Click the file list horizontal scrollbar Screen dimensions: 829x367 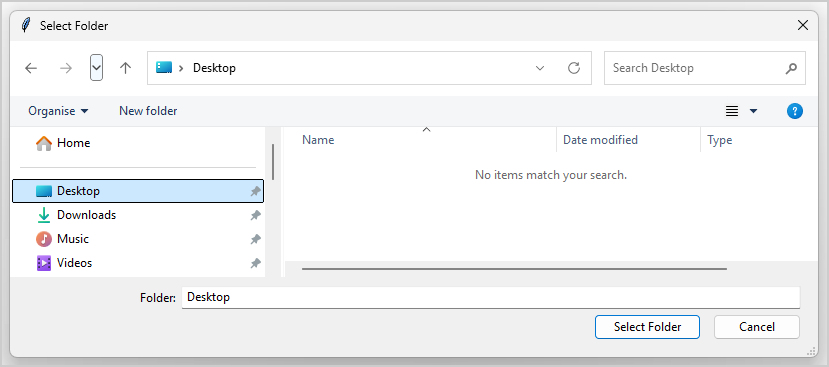(514, 269)
